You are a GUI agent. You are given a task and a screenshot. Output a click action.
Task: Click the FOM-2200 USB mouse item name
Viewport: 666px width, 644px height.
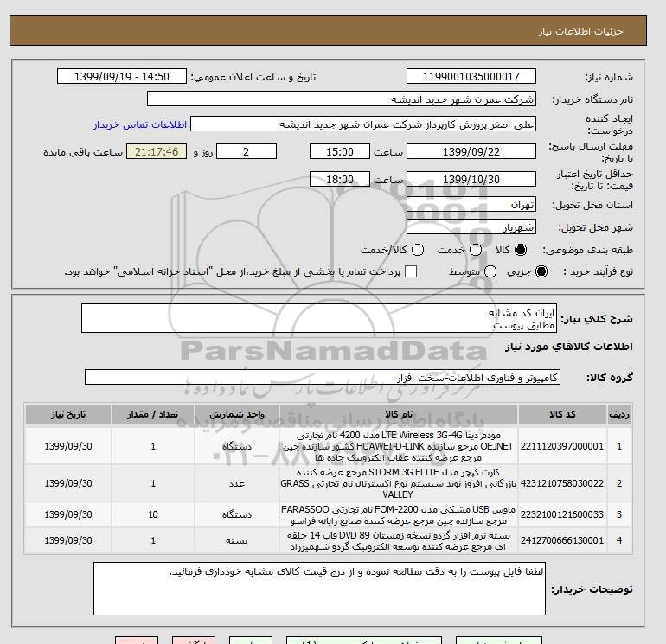pos(399,514)
